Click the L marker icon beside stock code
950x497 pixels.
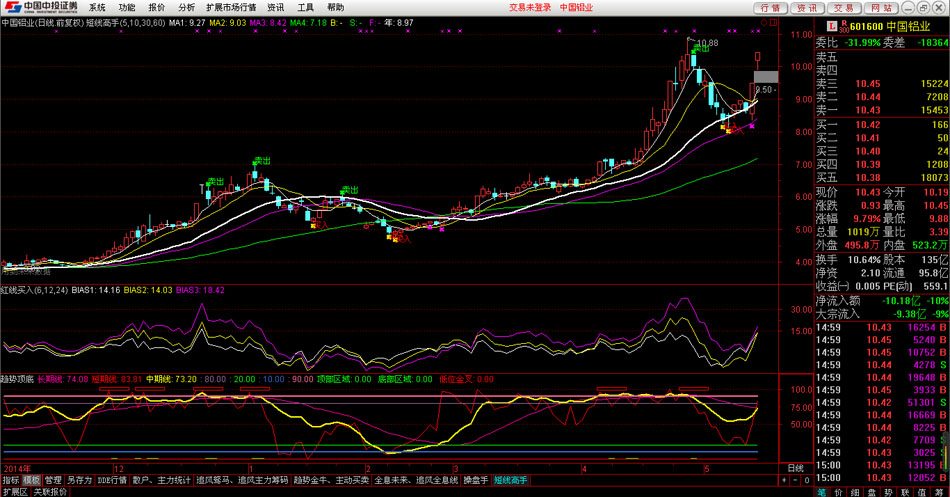click(832, 26)
